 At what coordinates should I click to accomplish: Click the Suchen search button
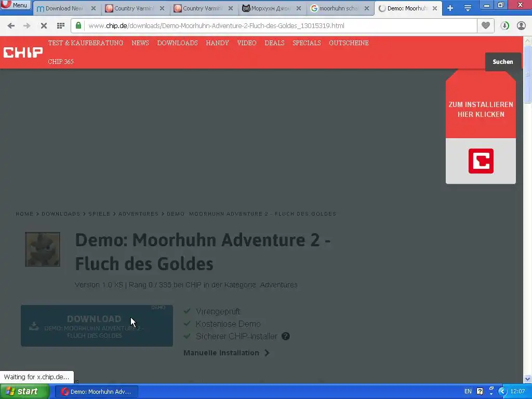click(503, 62)
